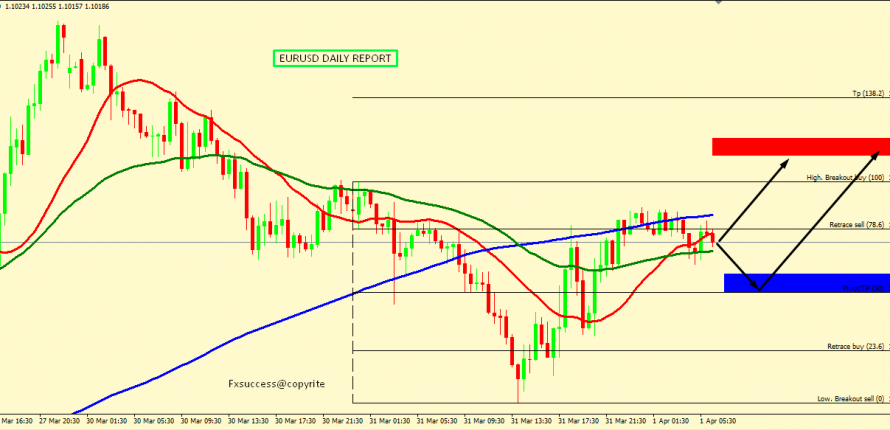Click the Retrace buy (23.6) level label
The height and width of the screenshot is (430, 890).
tap(856, 346)
